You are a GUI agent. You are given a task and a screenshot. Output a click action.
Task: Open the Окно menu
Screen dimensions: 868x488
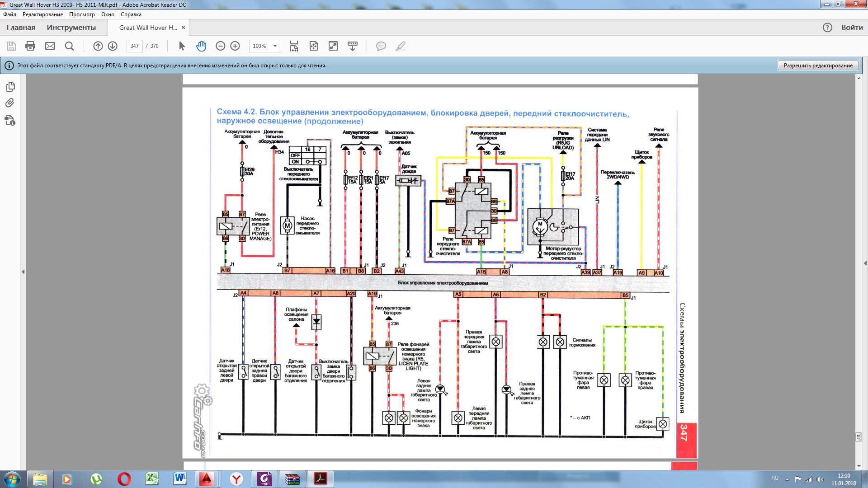tap(108, 14)
